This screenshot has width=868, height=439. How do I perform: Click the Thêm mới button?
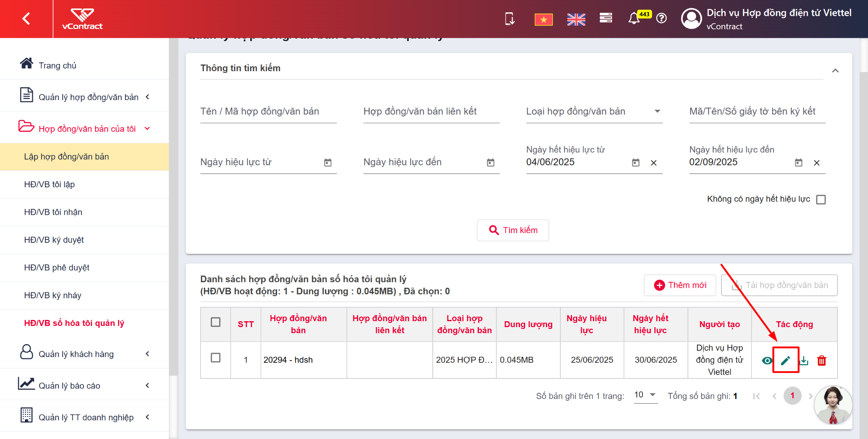pyautogui.click(x=680, y=285)
